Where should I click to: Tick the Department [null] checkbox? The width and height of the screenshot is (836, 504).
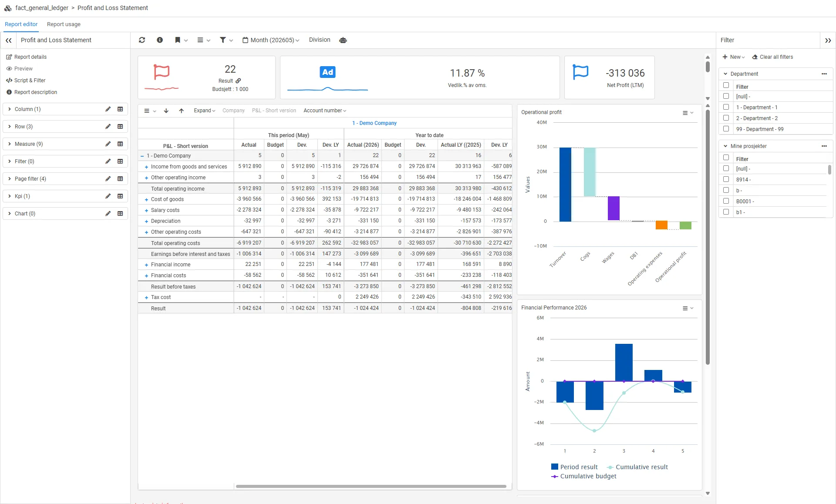[x=726, y=96]
